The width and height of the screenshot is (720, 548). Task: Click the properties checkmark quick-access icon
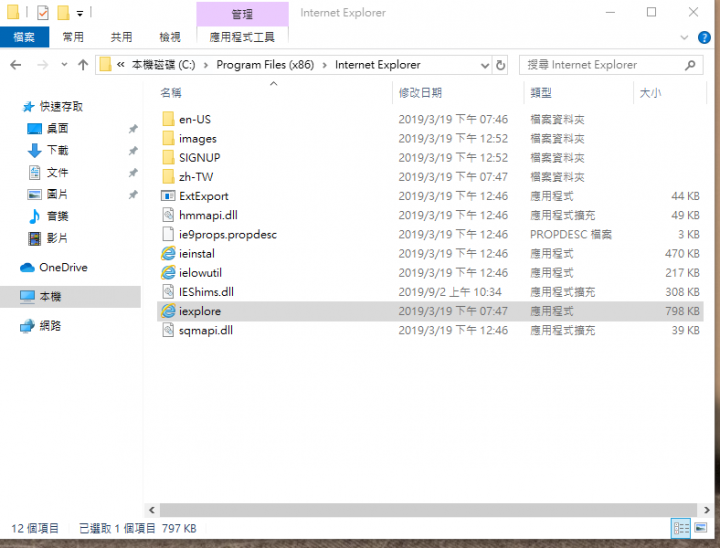pyautogui.click(x=43, y=12)
